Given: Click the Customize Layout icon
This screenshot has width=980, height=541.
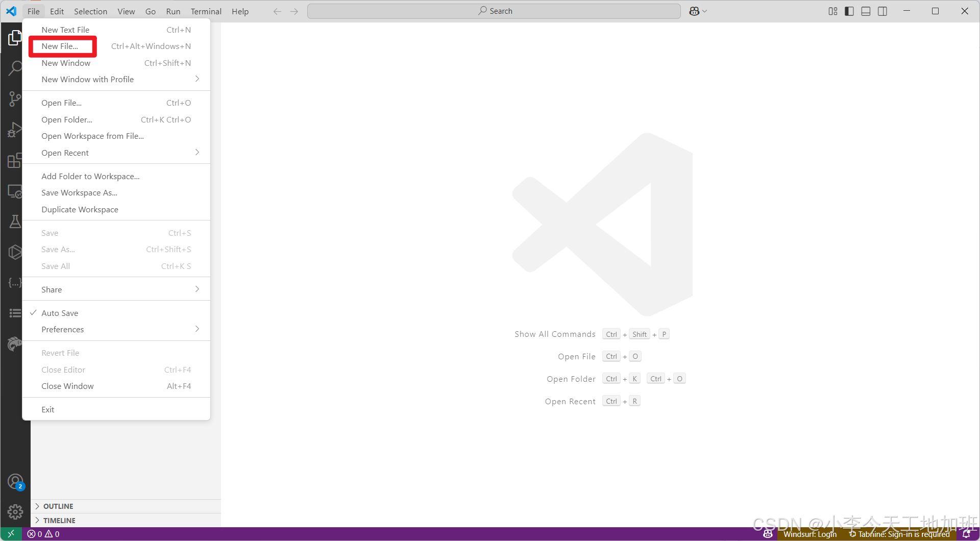Looking at the screenshot, I should [x=832, y=11].
